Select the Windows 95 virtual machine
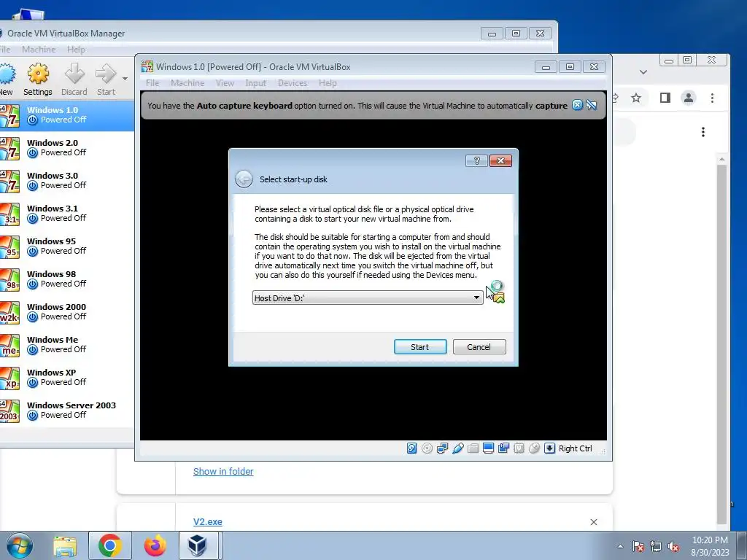This screenshot has width=747, height=560. (x=66, y=246)
